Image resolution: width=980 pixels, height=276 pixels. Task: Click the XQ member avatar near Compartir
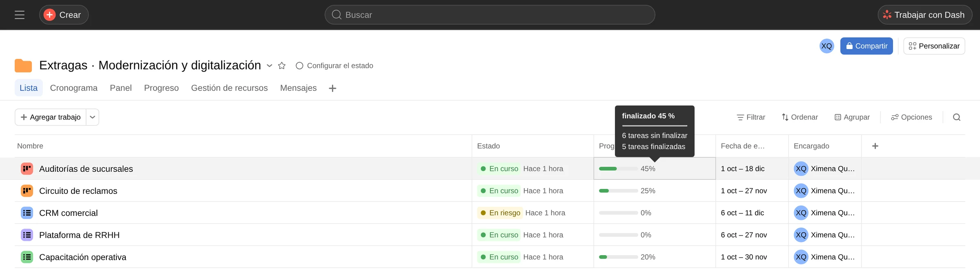[x=826, y=46]
